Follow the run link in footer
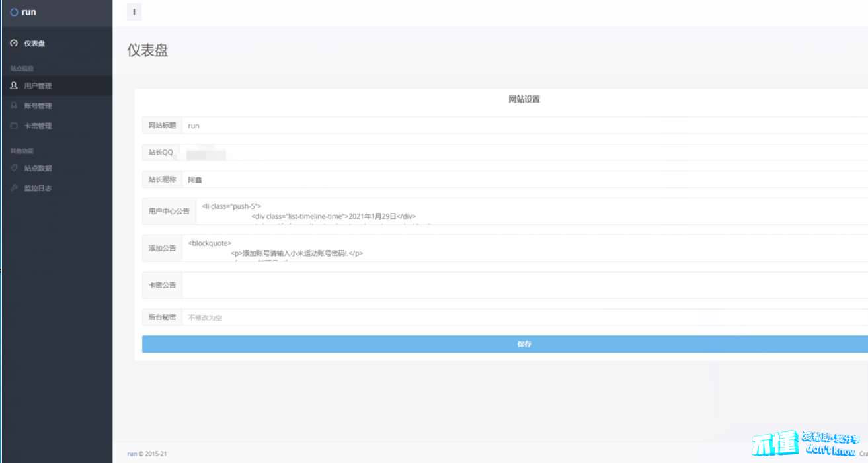 [x=132, y=454]
